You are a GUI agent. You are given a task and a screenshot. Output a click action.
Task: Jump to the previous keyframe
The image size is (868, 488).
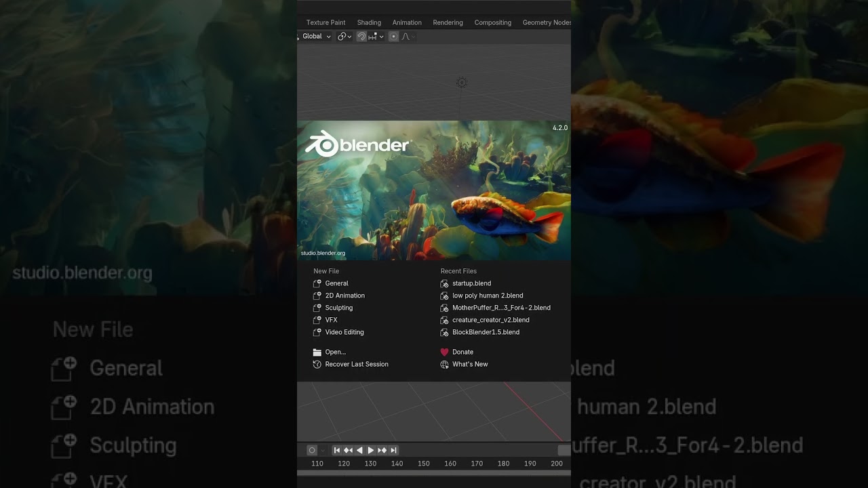tap(348, 450)
